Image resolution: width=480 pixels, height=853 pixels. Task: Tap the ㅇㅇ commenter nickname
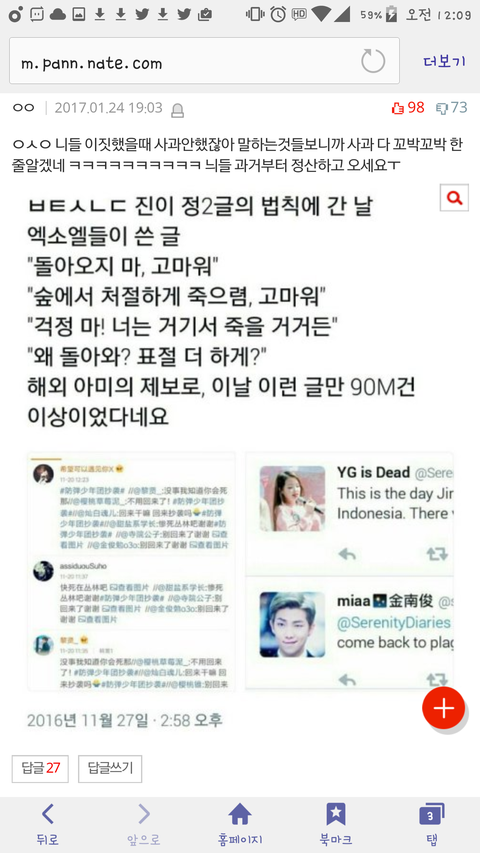[23, 108]
